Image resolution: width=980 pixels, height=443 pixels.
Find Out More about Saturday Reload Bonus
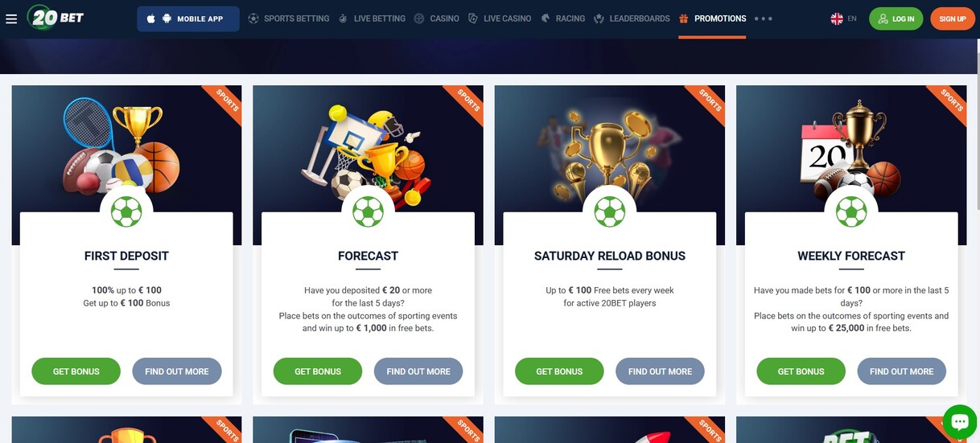660,371
